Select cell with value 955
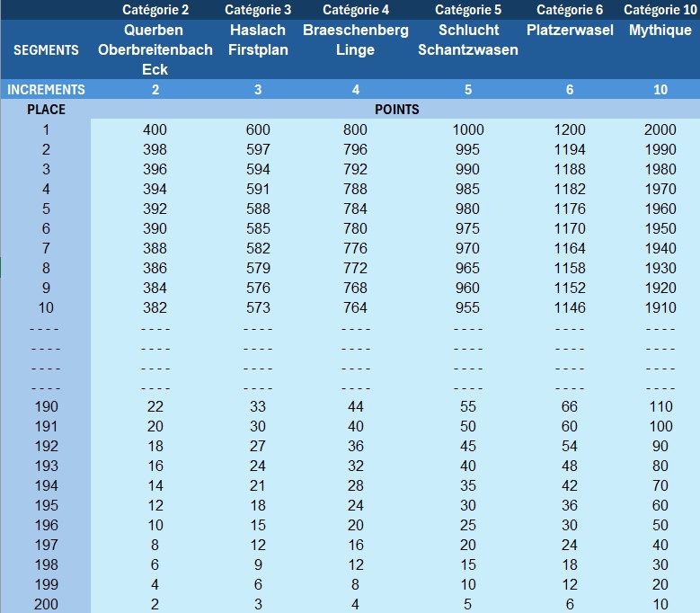This screenshot has height=613, width=700. (x=467, y=307)
